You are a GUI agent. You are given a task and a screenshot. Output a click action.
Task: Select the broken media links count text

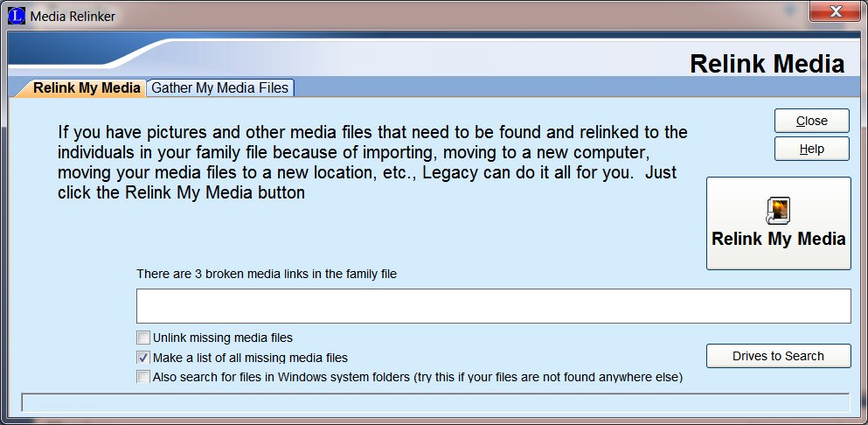(x=267, y=274)
